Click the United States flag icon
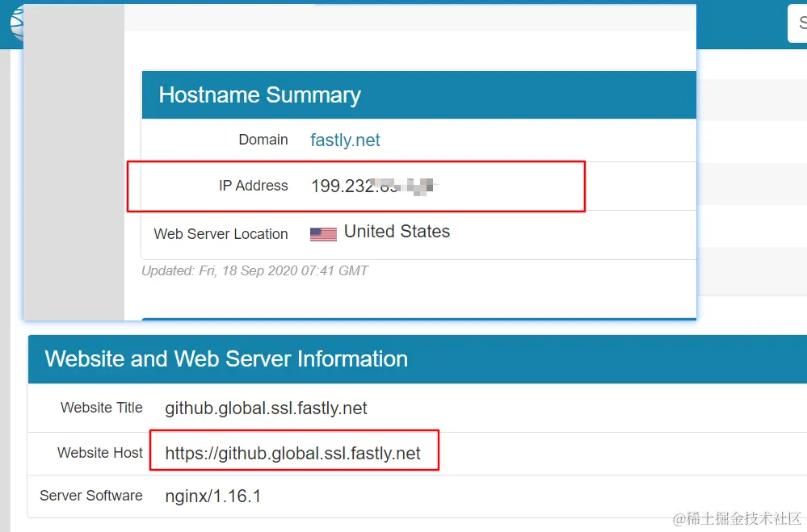 pos(323,234)
